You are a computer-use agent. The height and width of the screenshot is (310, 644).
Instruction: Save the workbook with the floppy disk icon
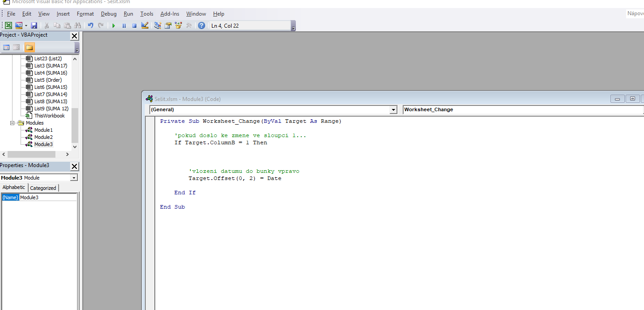[x=34, y=25]
